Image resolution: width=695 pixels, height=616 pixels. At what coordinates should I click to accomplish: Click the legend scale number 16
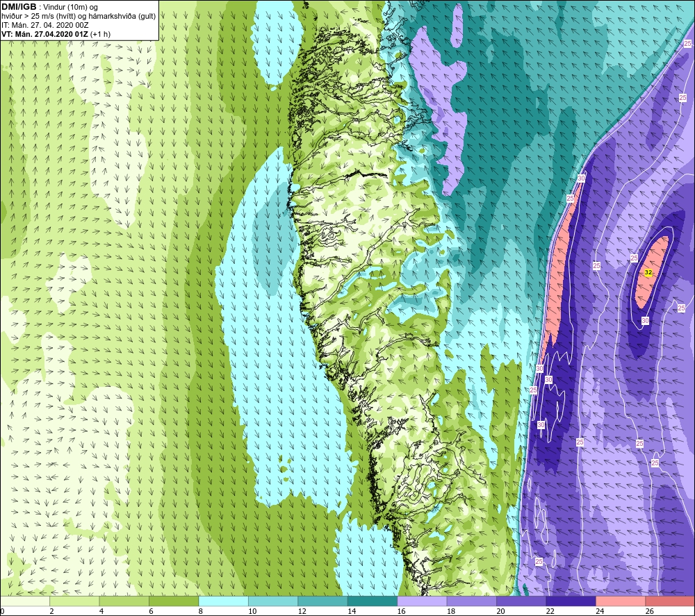tap(401, 611)
